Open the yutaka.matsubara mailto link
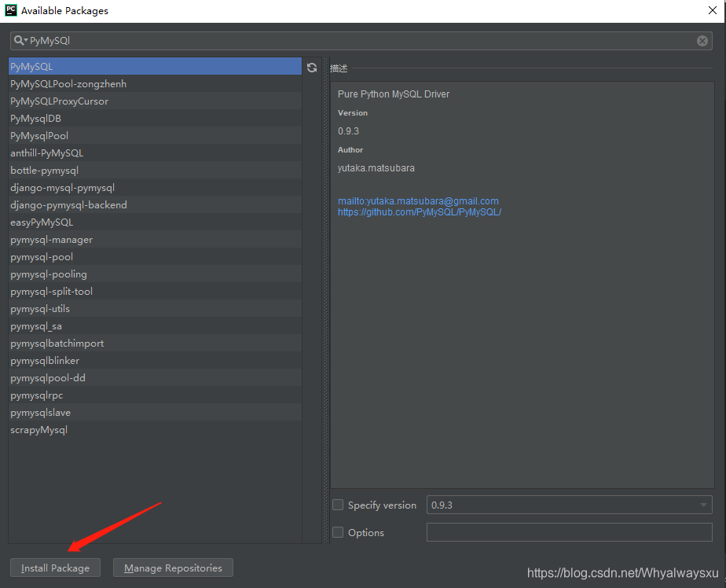Image resolution: width=726 pixels, height=588 pixels. tap(418, 201)
